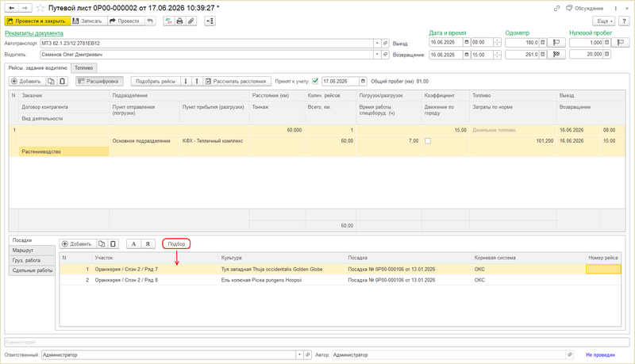Click the undo posting arrow icon
Image resolution: width=635 pixels, height=364 pixels.
150,21
